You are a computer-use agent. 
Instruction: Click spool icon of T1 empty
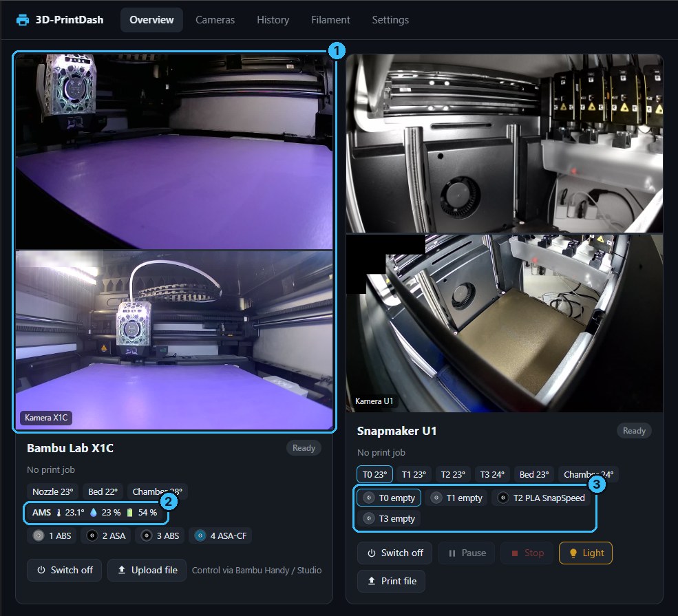436,498
